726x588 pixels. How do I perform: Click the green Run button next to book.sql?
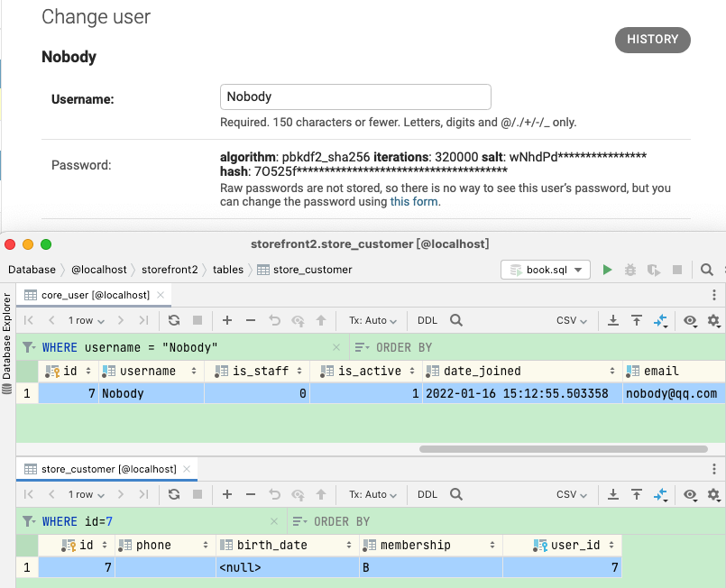coord(607,270)
